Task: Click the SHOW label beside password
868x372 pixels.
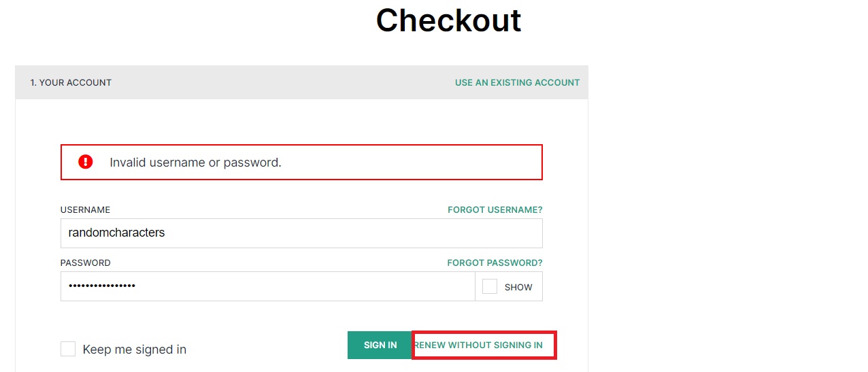Action: point(518,287)
